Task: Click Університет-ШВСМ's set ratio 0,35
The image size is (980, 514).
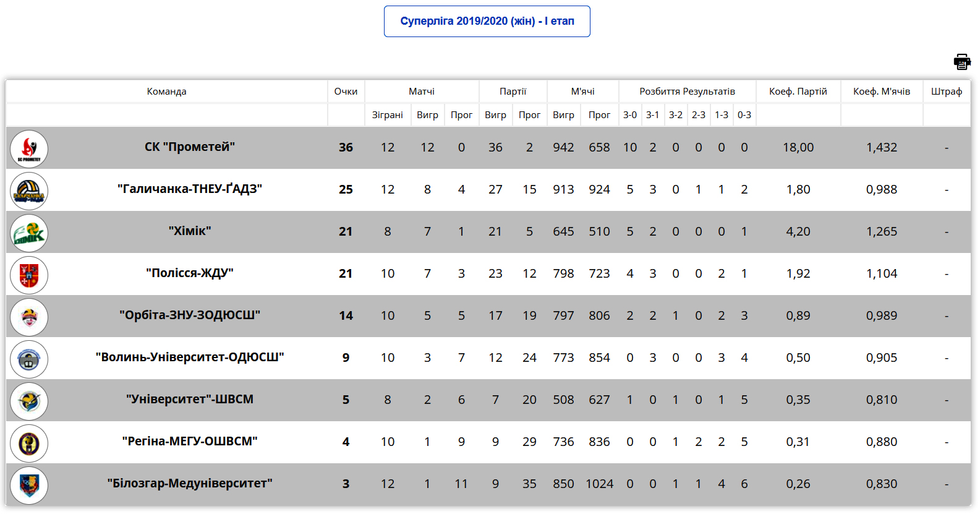Action: (x=798, y=400)
